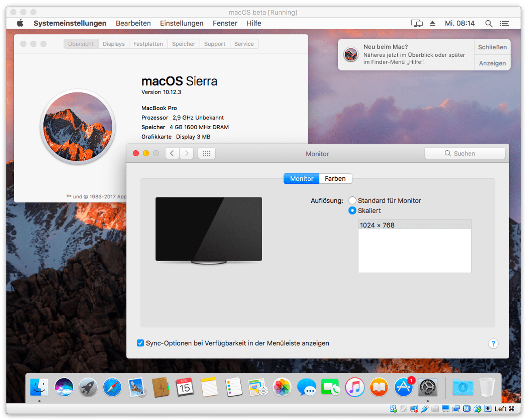Toggle Sync-Optionen in Menüleiste checkbox
The image size is (527, 420).
pos(140,343)
